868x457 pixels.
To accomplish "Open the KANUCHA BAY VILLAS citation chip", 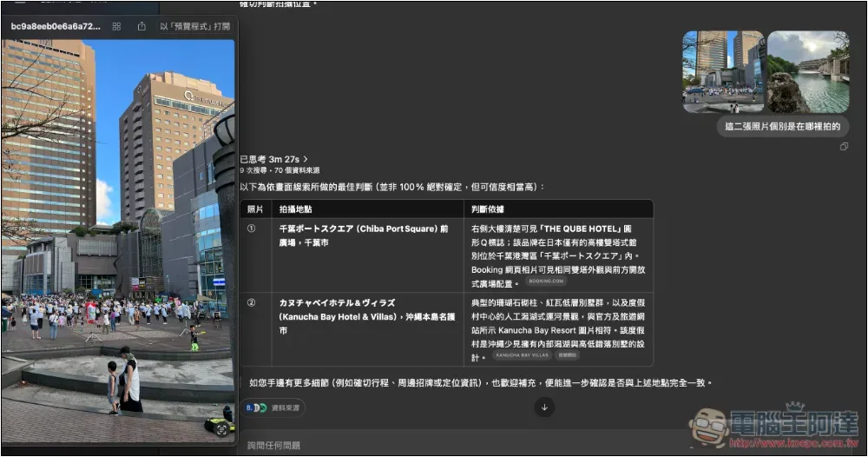I will (522, 355).
